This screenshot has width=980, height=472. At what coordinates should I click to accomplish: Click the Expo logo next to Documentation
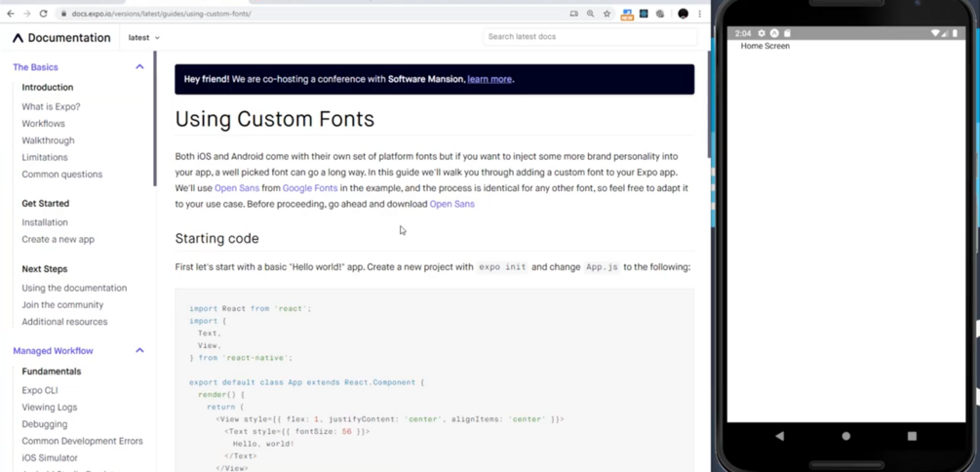[19, 38]
